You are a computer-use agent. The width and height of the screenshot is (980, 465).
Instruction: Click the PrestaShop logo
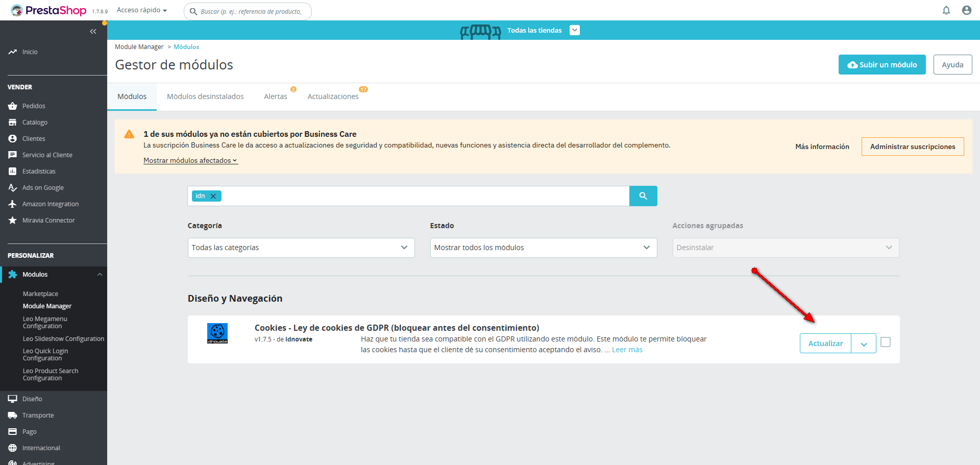[48, 10]
